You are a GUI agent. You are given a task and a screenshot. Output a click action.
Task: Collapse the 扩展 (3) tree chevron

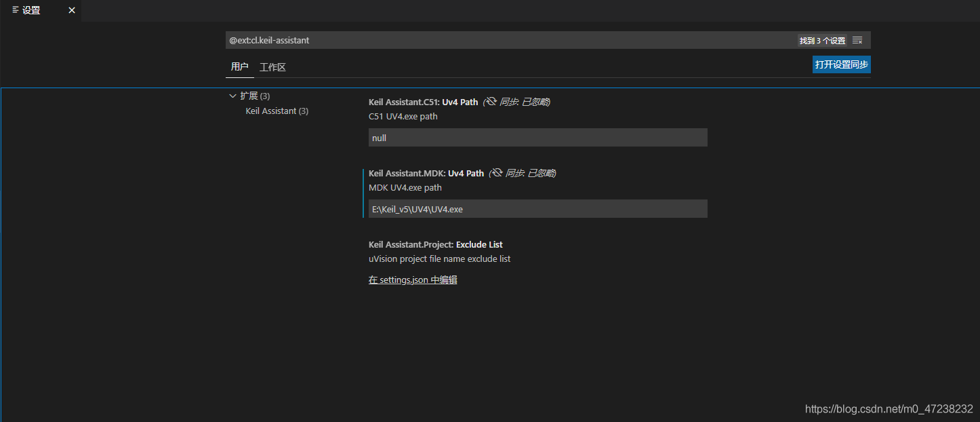(x=233, y=96)
